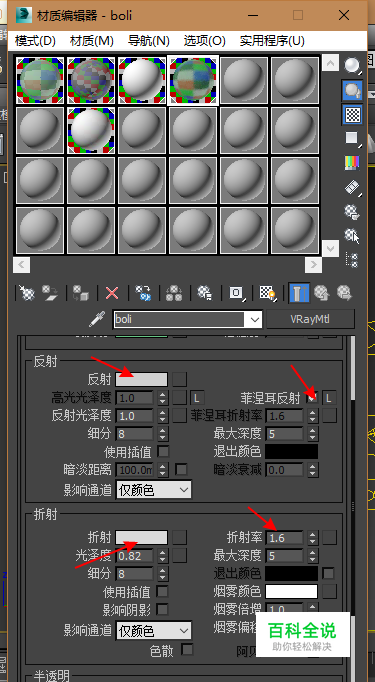Screen dimensions: 375x682
Task: Click Put Material to Scene icon
Action: pos(50,293)
